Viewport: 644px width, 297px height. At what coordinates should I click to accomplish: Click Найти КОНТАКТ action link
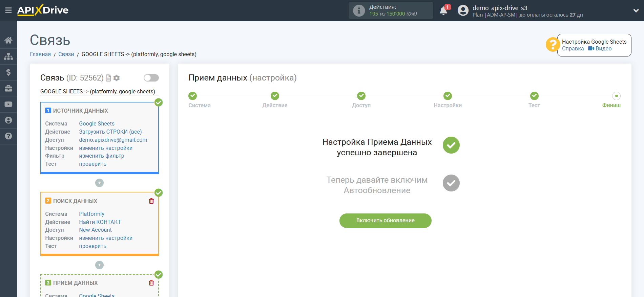100,222
